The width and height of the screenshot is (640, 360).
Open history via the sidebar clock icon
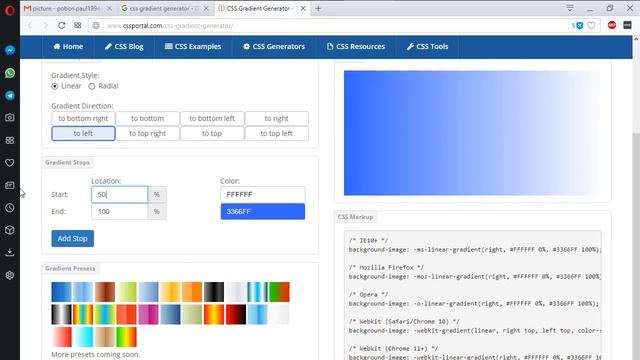(10, 208)
